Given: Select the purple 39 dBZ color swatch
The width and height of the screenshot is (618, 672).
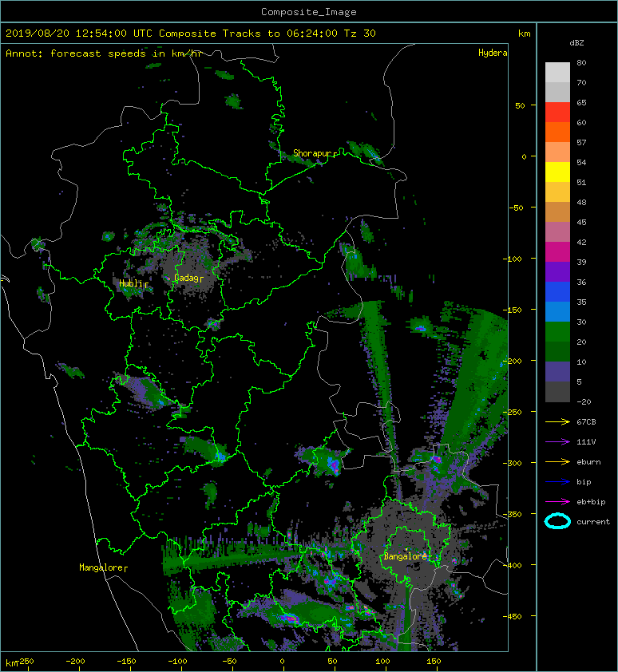Looking at the screenshot, I should click(x=557, y=271).
